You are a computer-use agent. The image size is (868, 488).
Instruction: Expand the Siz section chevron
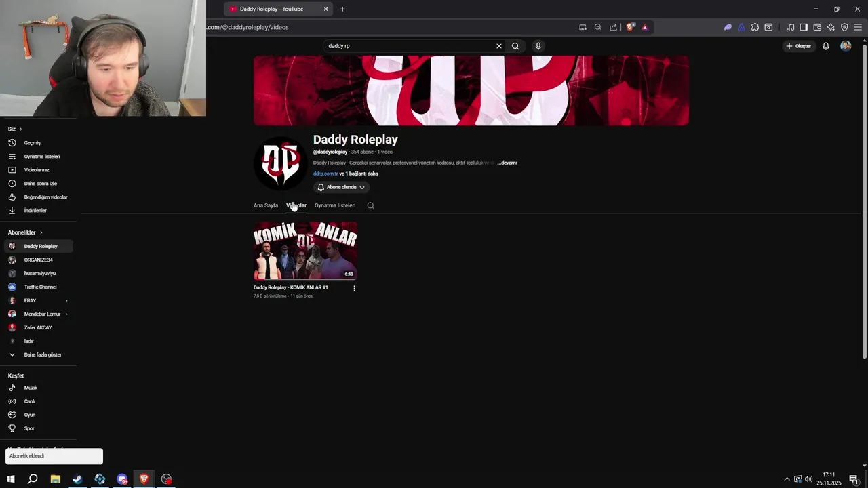click(x=20, y=129)
